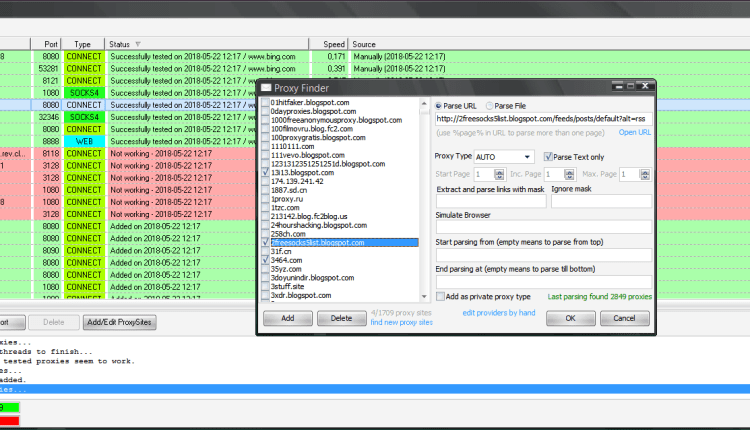
Task: Click scroll-down arrow of proxy sites list
Action: [424, 297]
